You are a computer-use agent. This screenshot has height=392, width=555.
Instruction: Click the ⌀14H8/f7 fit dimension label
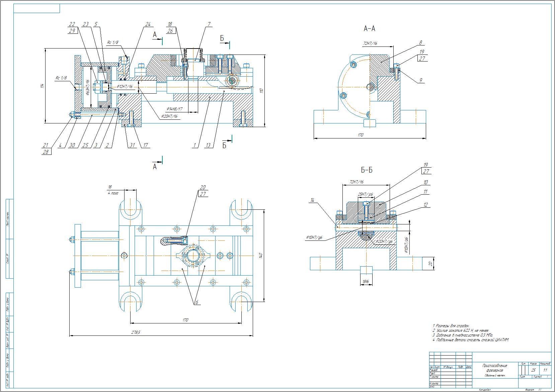(174, 109)
